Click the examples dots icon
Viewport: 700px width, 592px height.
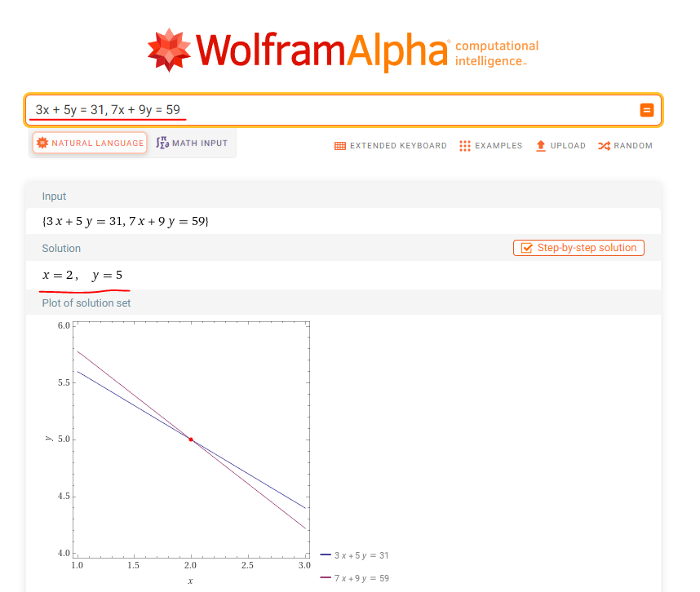click(465, 146)
